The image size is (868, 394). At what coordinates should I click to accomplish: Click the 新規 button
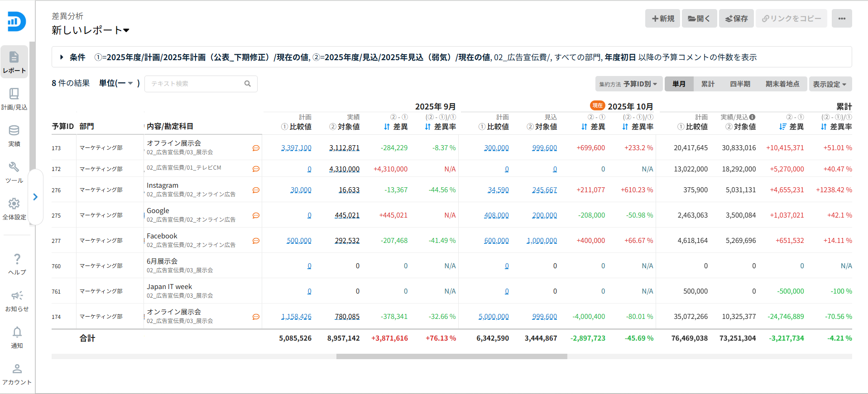coord(662,19)
